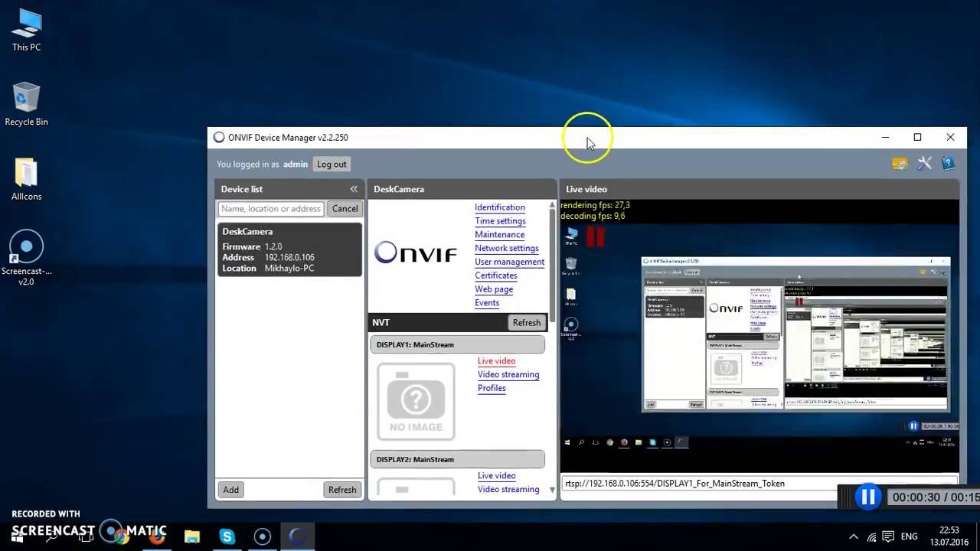
Task: Open the Identification link
Action: click(499, 207)
